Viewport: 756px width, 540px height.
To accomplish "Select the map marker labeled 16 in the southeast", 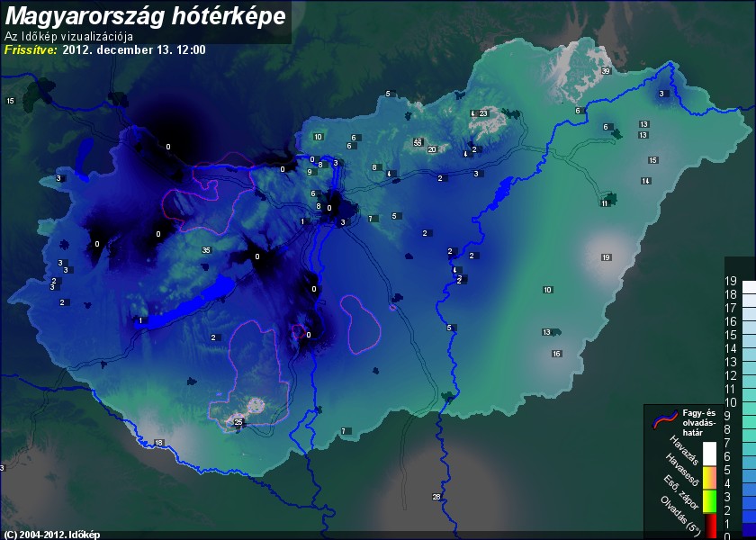I will tap(556, 354).
